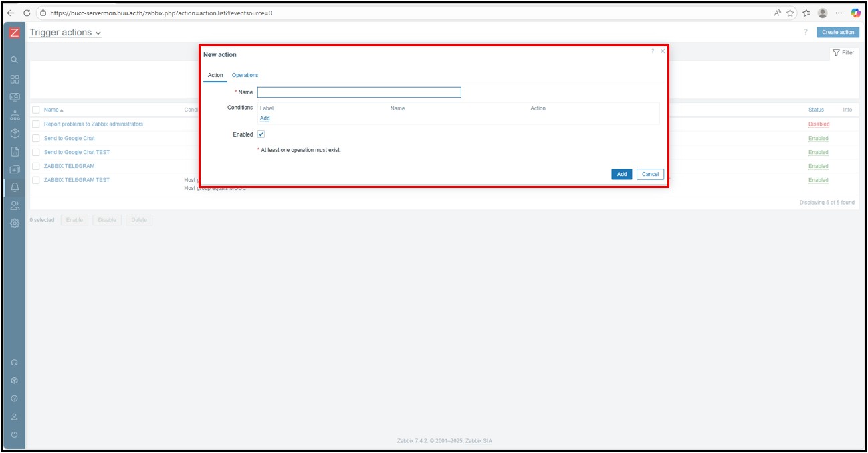Open browser Settings and more menu
The height and width of the screenshot is (453, 868).
pyautogui.click(x=839, y=13)
